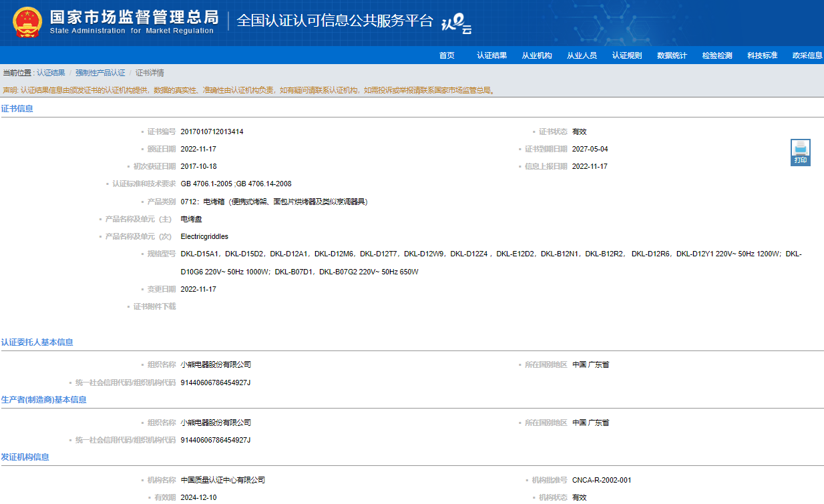Click the 颁证日期 value 2022-11-17
Viewport: 824px width, 504px height.
198,149
